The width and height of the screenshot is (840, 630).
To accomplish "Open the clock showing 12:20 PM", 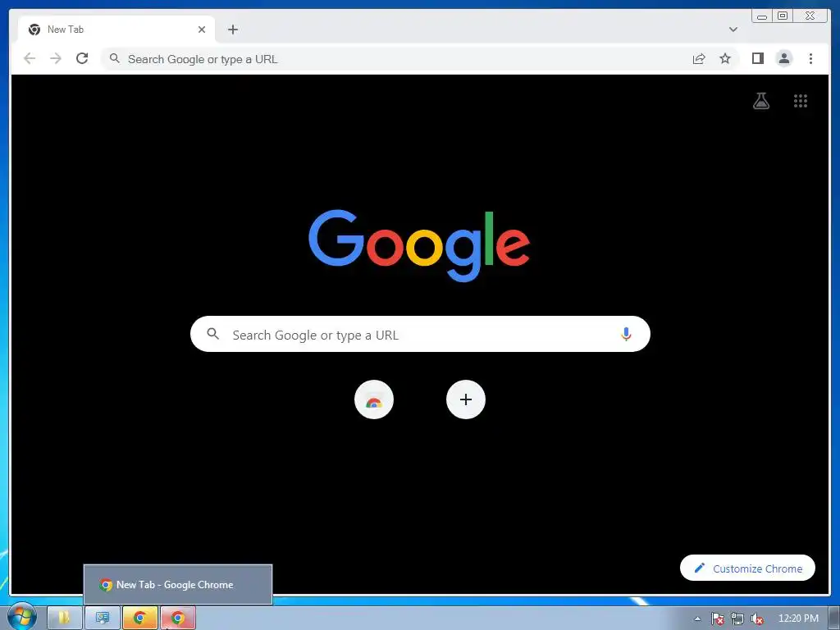I will [798, 619].
